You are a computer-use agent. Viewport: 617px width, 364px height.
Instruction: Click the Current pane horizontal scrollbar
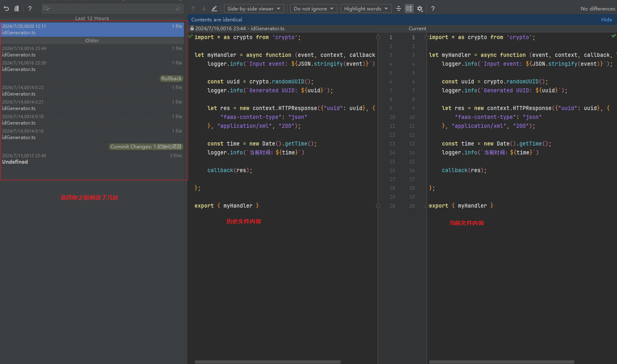click(x=502, y=362)
